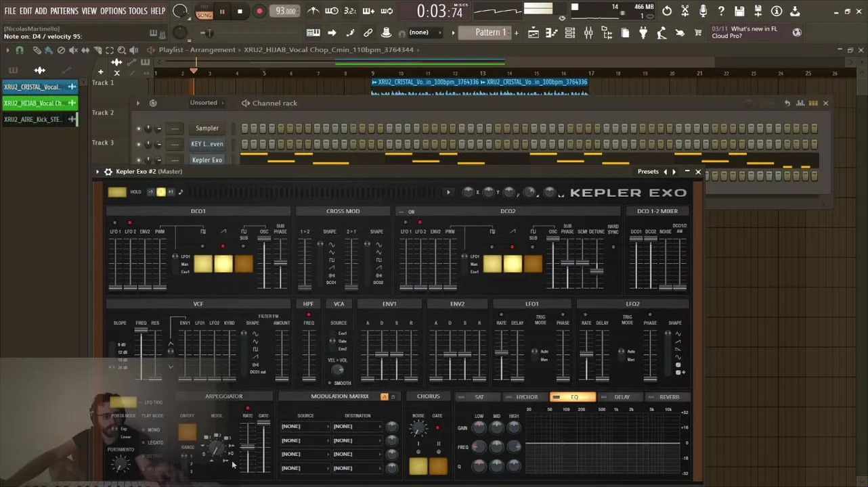
Task: Click the Sampler channel button
Action: (x=207, y=128)
